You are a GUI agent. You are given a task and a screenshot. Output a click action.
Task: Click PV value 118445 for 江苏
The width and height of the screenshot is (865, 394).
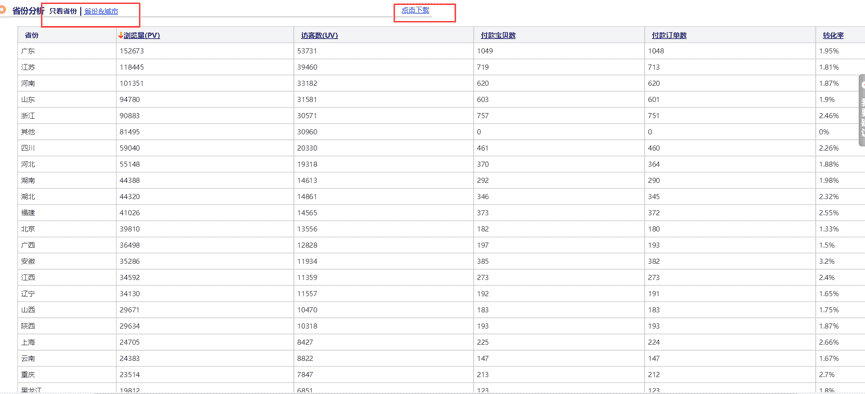coord(131,67)
